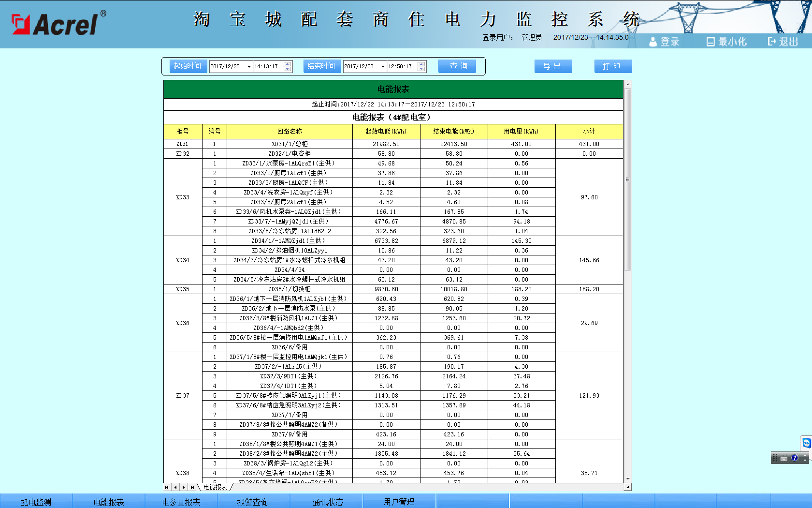Select the 小计 column header

(589, 132)
